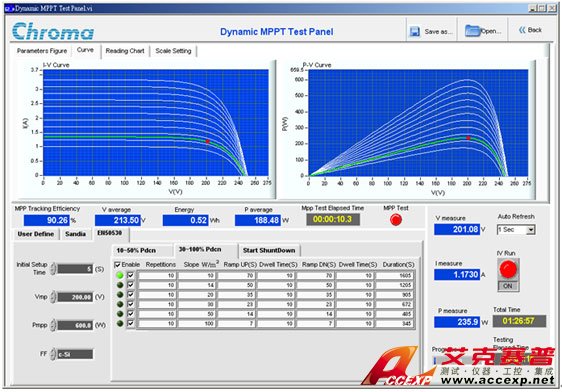Image resolution: width=562 pixels, height=392 pixels.
Task: Select the Start ShuntDown tab button
Action: click(269, 250)
